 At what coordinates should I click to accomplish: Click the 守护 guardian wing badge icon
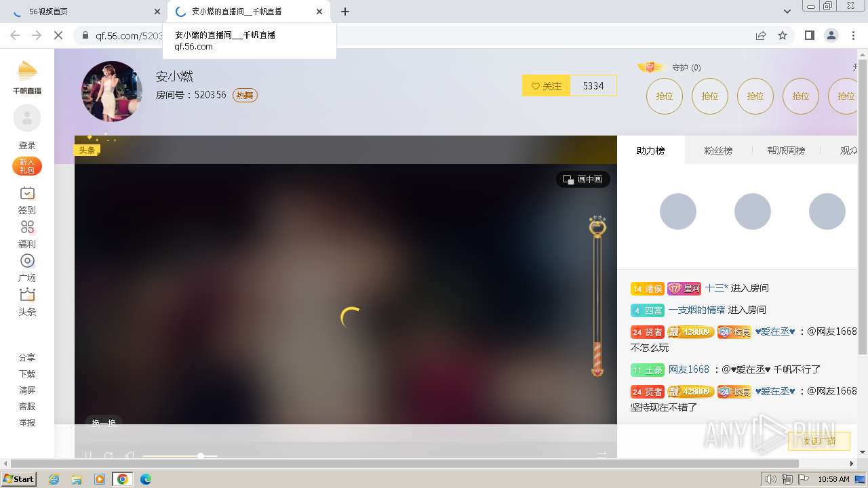(650, 66)
